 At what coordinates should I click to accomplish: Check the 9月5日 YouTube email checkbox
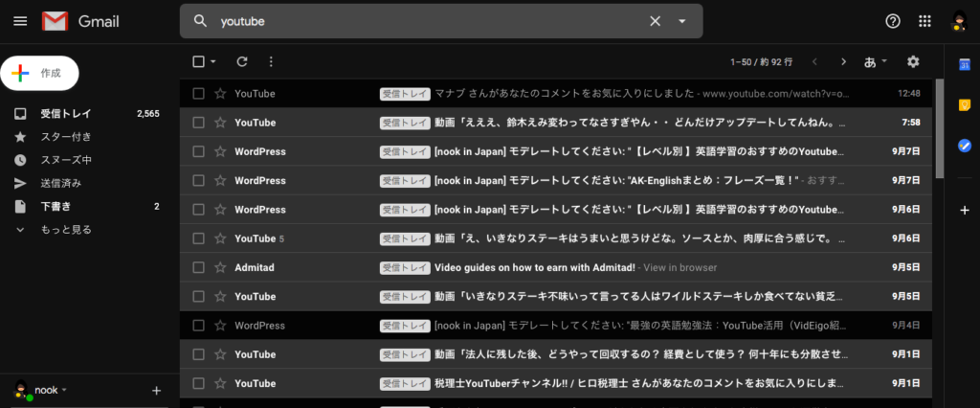[199, 296]
